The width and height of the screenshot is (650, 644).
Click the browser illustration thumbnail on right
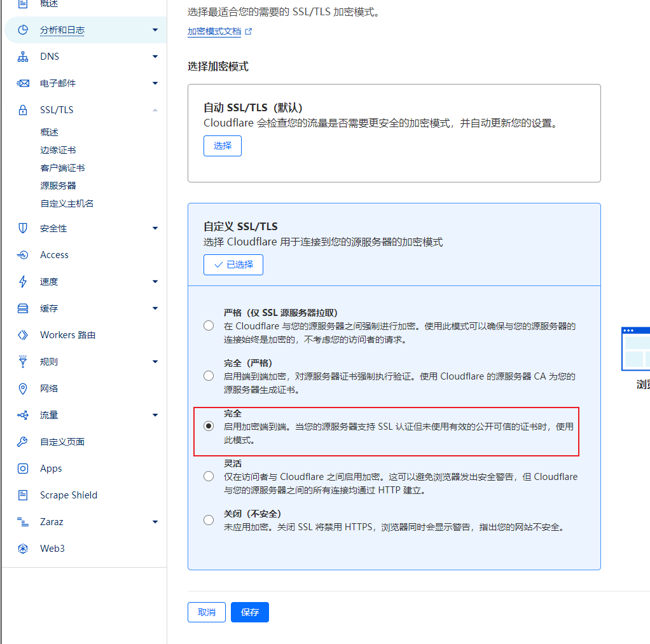coord(635,348)
